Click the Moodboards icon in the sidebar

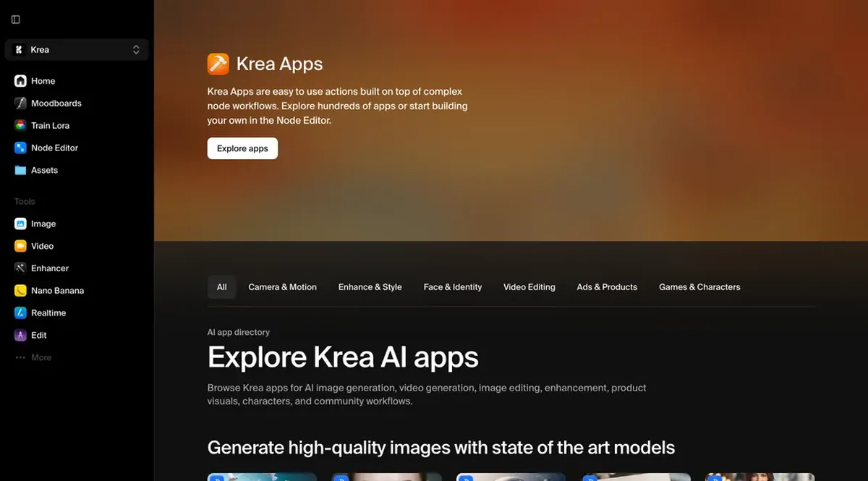(20, 103)
